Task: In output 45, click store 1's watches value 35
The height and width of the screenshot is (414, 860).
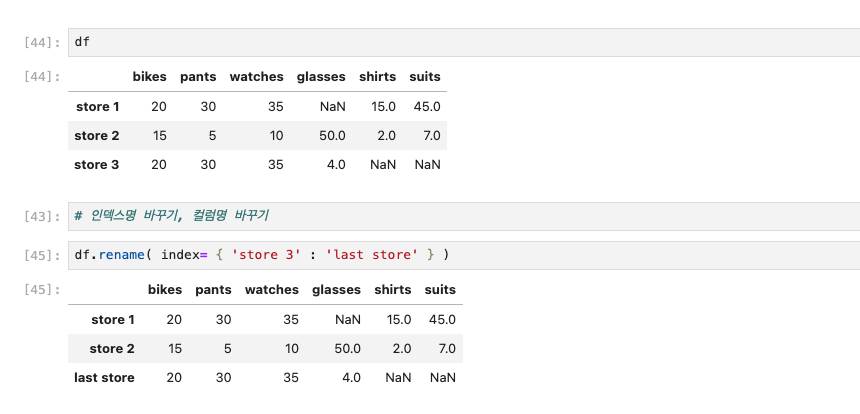Action: tap(291, 320)
